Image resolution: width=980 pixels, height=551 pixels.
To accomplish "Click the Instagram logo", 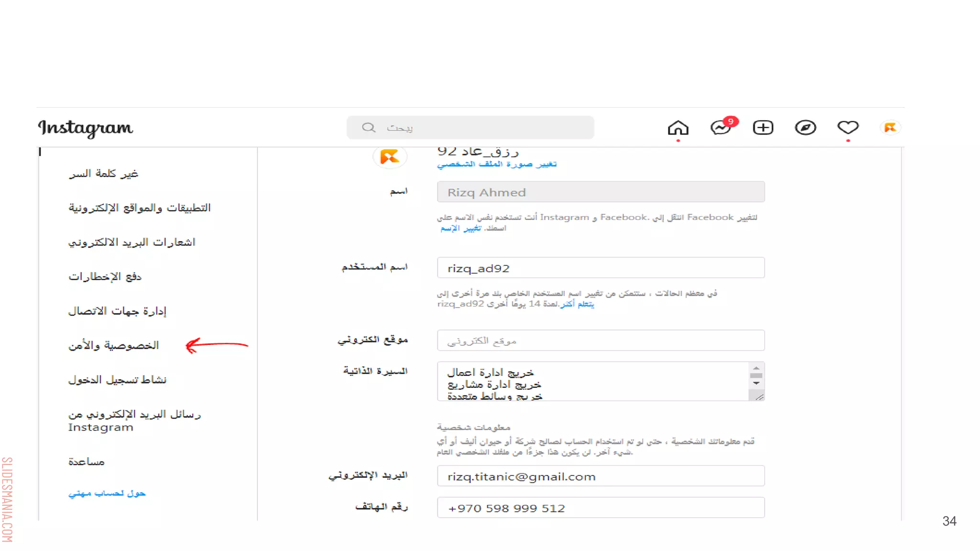I will 86,128.
